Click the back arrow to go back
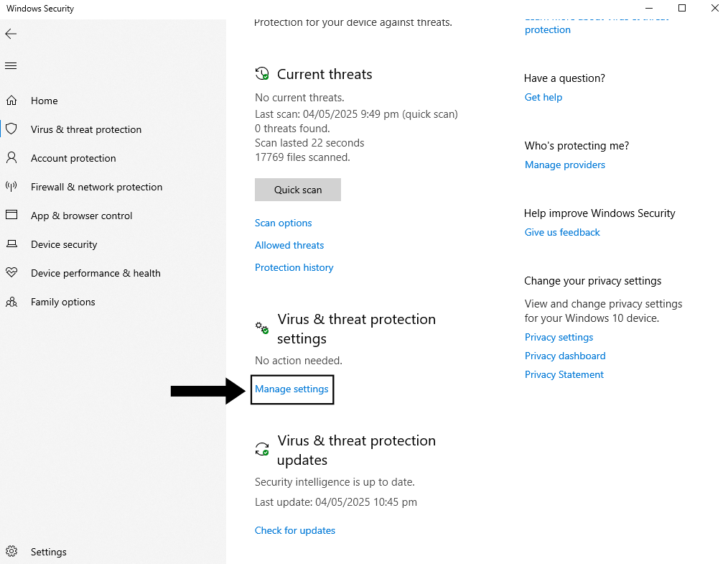728x564 pixels. (11, 33)
